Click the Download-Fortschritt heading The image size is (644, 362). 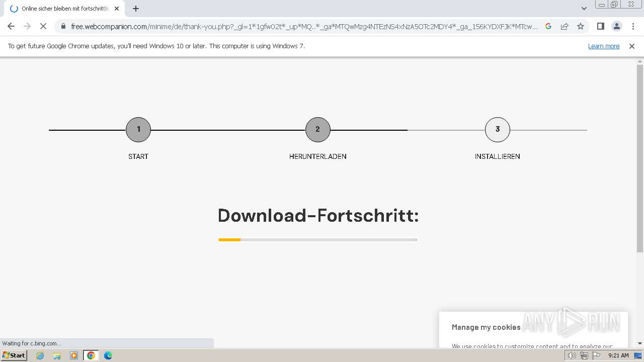pos(318,216)
